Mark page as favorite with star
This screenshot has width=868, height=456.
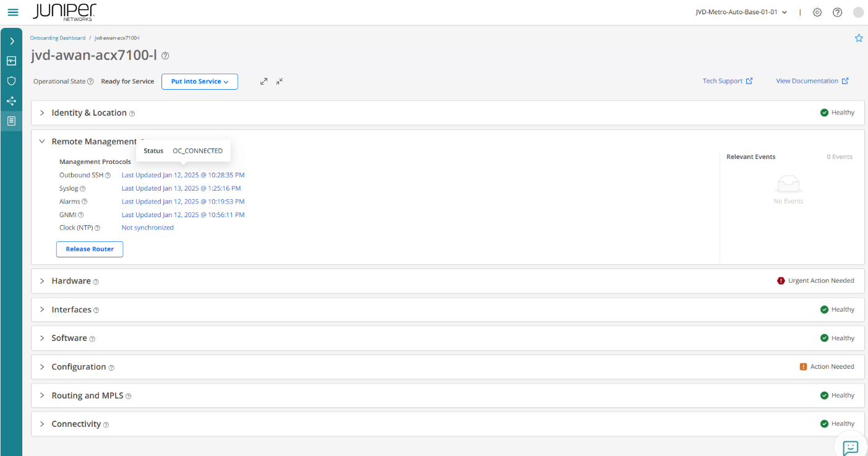click(859, 38)
